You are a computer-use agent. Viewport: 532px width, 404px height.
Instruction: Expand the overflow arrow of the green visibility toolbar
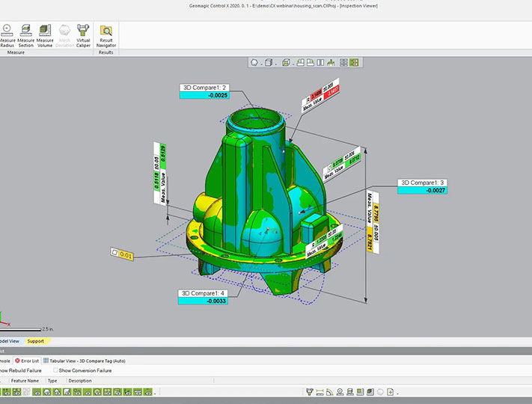(156, 392)
